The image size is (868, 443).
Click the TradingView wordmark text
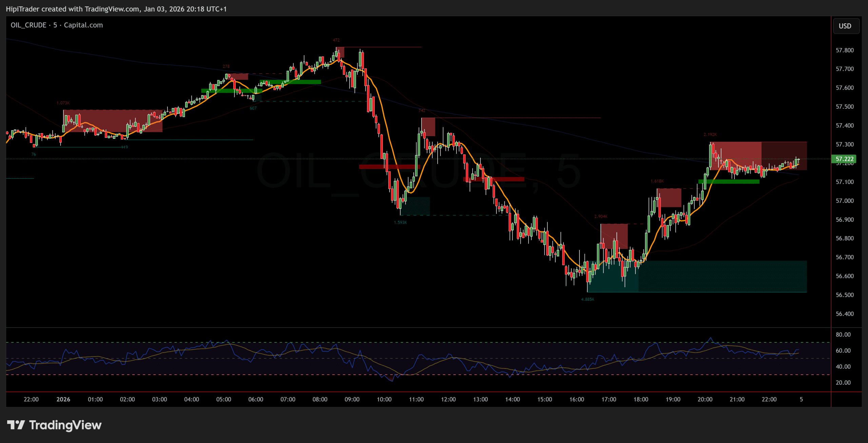(65, 425)
